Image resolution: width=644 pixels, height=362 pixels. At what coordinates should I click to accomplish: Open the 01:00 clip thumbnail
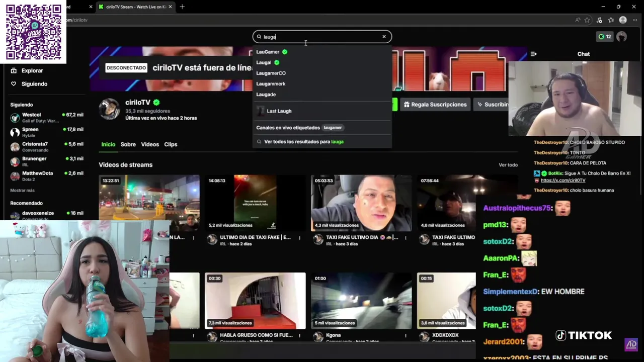(x=361, y=301)
